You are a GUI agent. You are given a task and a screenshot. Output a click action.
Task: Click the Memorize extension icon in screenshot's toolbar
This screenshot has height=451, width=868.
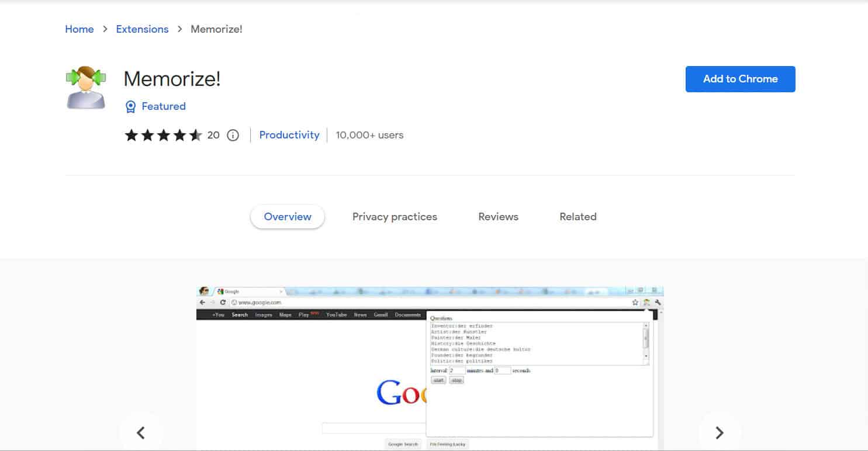click(x=646, y=303)
